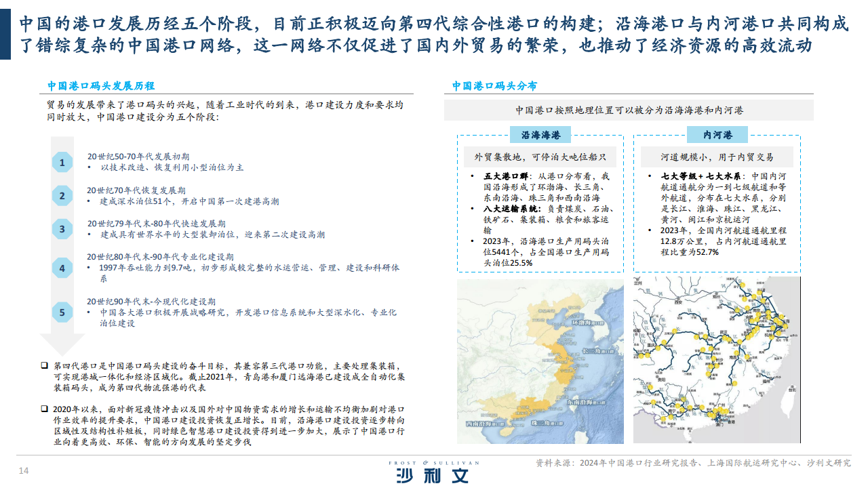Click the 20世纪70年代恢复发展期 stage title
Screen dimensions: 868x488
(136, 190)
